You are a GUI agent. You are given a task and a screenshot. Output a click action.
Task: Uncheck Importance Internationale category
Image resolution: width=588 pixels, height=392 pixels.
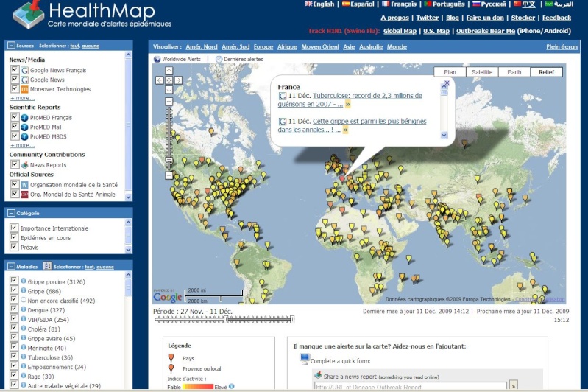pos(14,228)
